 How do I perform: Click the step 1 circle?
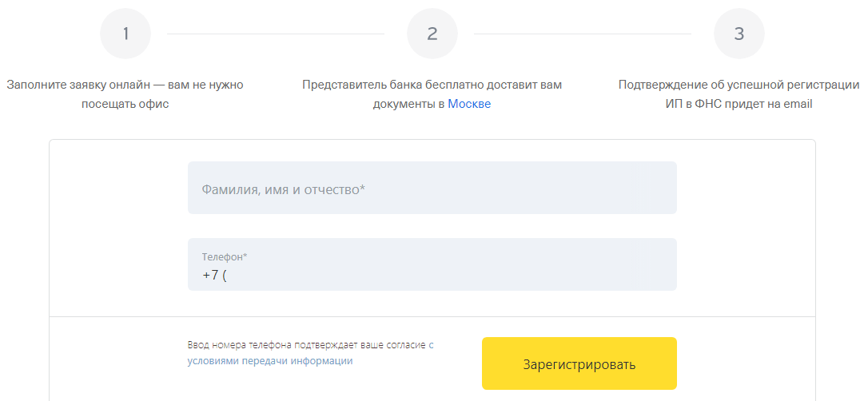tap(125, 34)
